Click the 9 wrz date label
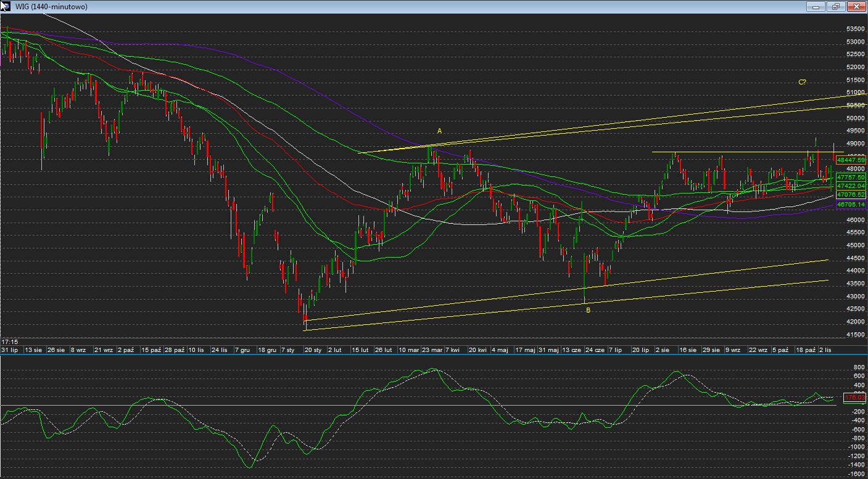 [x=733, y=350]
